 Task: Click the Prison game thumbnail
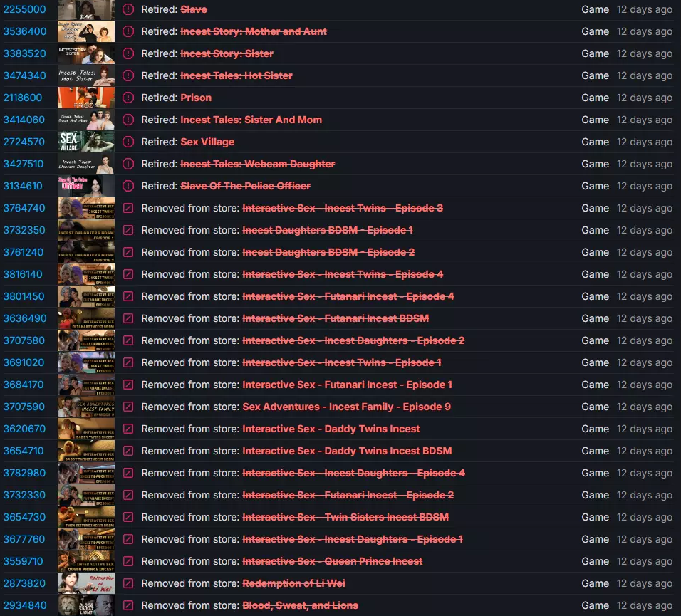(86, 98)
